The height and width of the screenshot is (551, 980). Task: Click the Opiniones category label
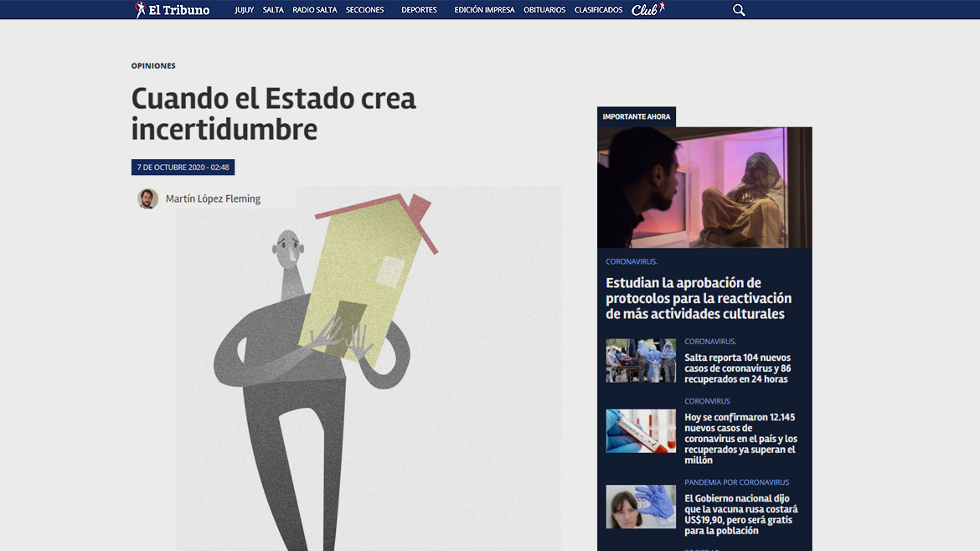[x=153, y=65]
